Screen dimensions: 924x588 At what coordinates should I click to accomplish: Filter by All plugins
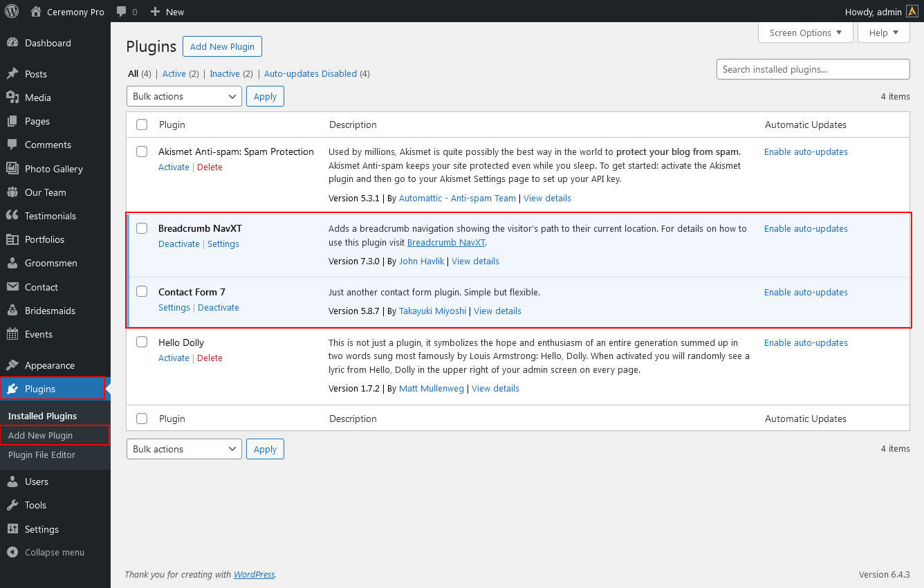(x=133, y=73)
